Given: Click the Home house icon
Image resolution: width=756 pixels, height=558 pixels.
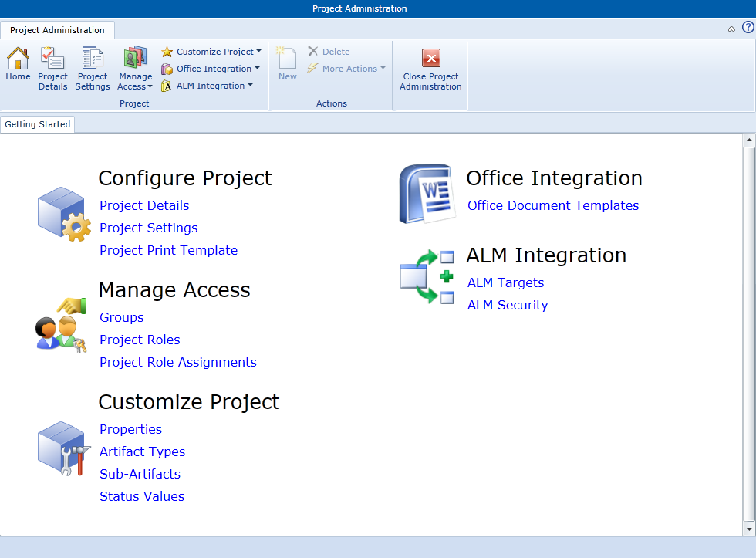Looking at the screenshot, I should (18, 59).
